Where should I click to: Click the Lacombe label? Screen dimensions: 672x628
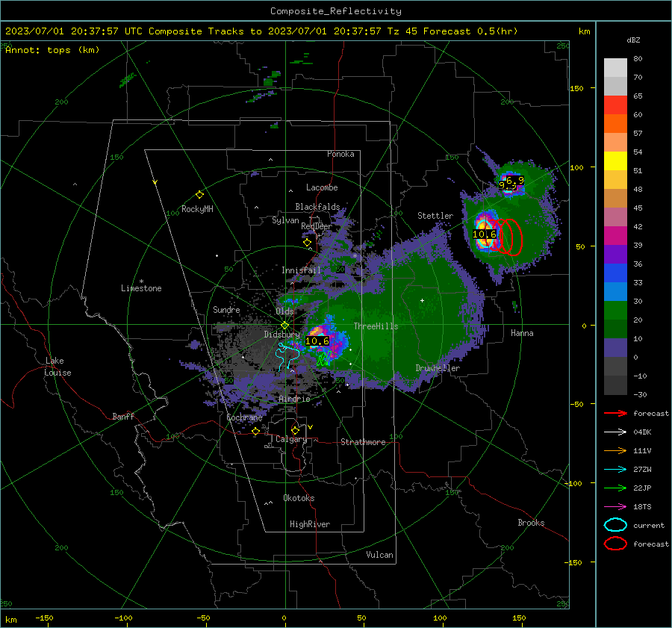[322, 187]
